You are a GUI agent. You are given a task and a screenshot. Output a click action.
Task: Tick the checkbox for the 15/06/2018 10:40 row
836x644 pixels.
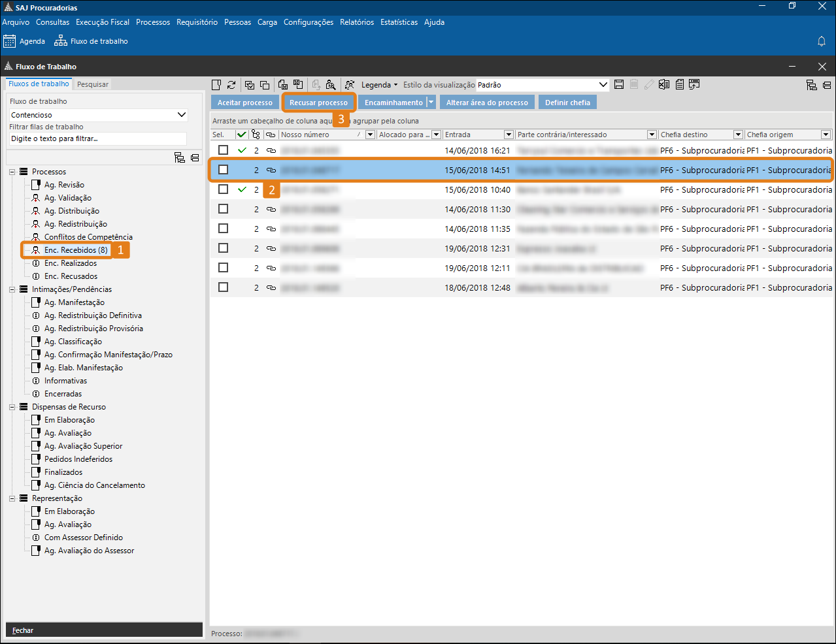click(224, 189)
